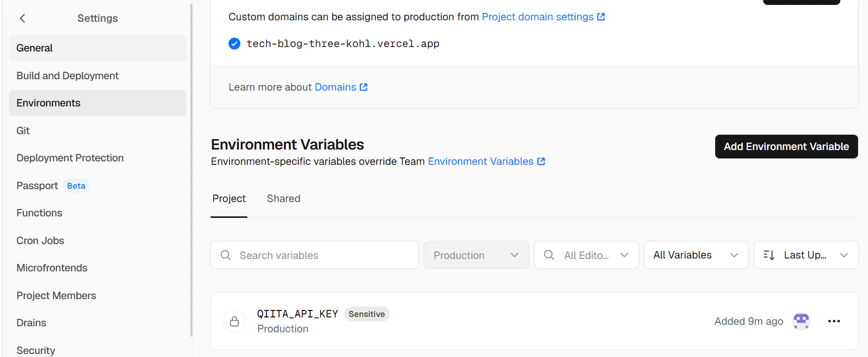Open the three-dots menu for QIITA_API_KEY
Image resolution: width=868 pixels, height=357 pixels.
pyautogui.click(x=834, y=321)
